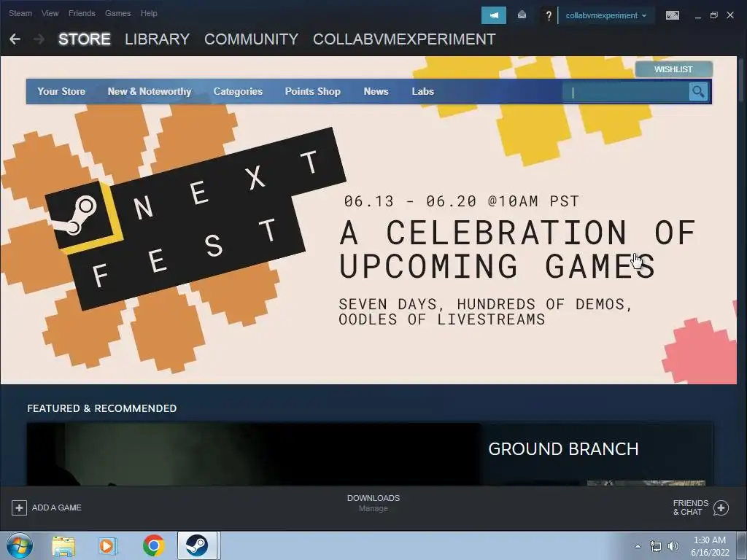Open the Friends & Chat bubble icon
The height and width of the screenshot is (560, 747).
tap(721, 507)
